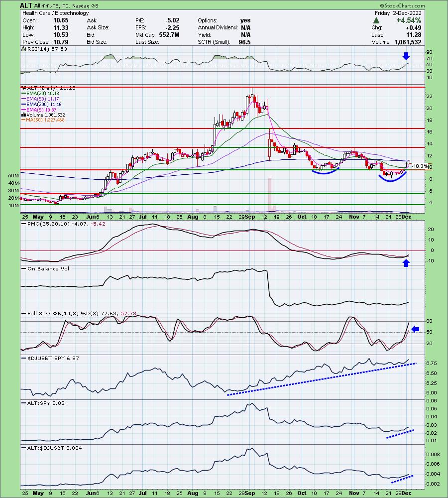Click the ALT ticker symbol in the header
This screenshot has width=448, height=498.
coord(25,5)
